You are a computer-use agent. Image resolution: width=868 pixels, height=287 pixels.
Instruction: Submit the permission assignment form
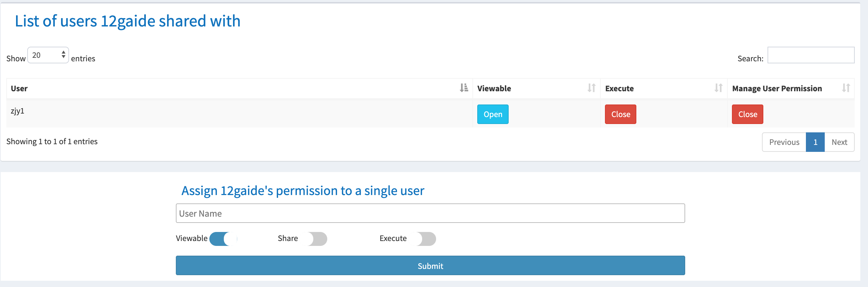pos(431,265)
